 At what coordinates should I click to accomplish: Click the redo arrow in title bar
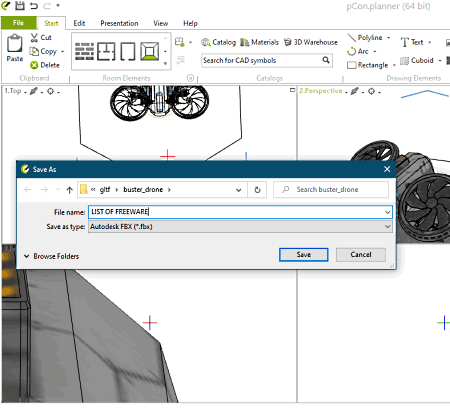(47, 6)
